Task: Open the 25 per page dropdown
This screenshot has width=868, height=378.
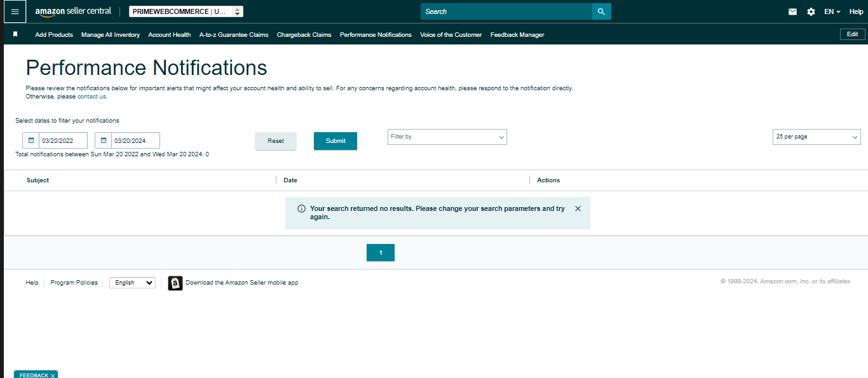Action: [x=817, y=137]
